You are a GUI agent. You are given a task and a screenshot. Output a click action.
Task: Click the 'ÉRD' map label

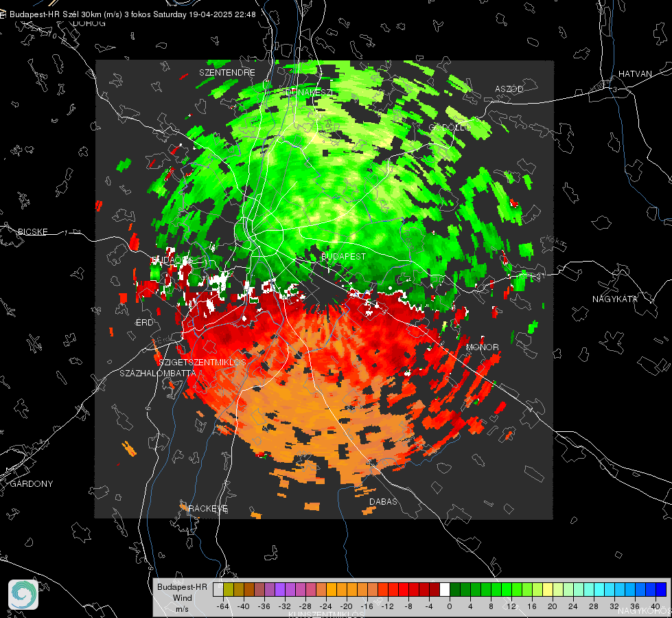pyautogui.click(x=144, y=323)
